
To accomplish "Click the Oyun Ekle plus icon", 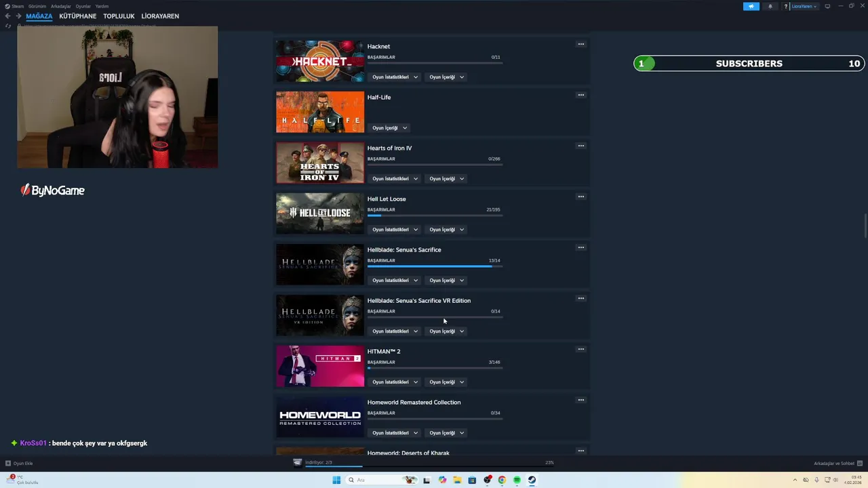I will 8,464.
